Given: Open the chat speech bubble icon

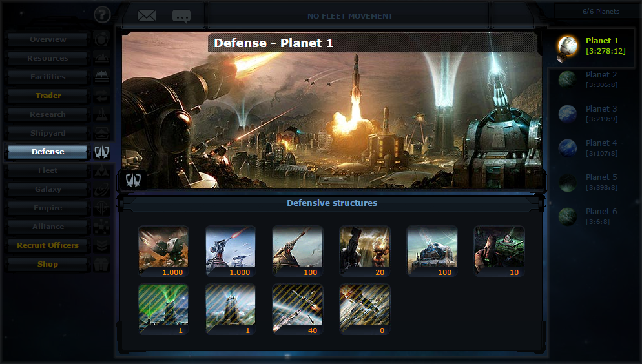Looking at the screenshot, I should (x=181, y=16).
